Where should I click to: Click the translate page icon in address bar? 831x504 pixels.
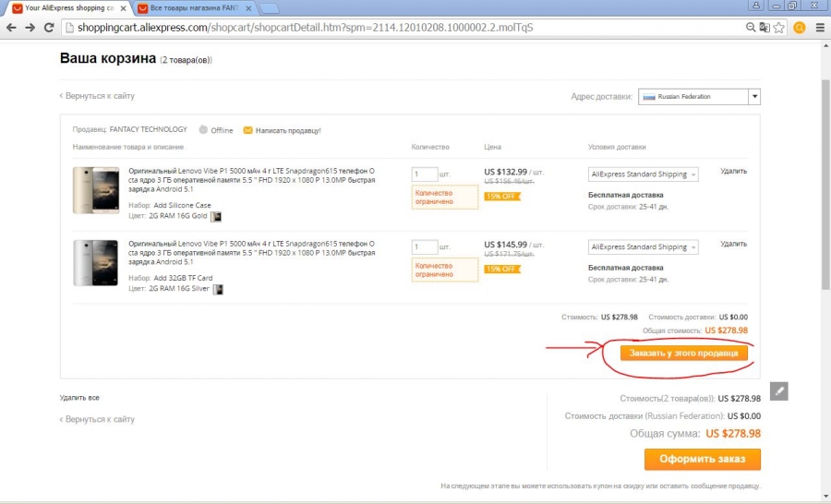click(765, 28)
